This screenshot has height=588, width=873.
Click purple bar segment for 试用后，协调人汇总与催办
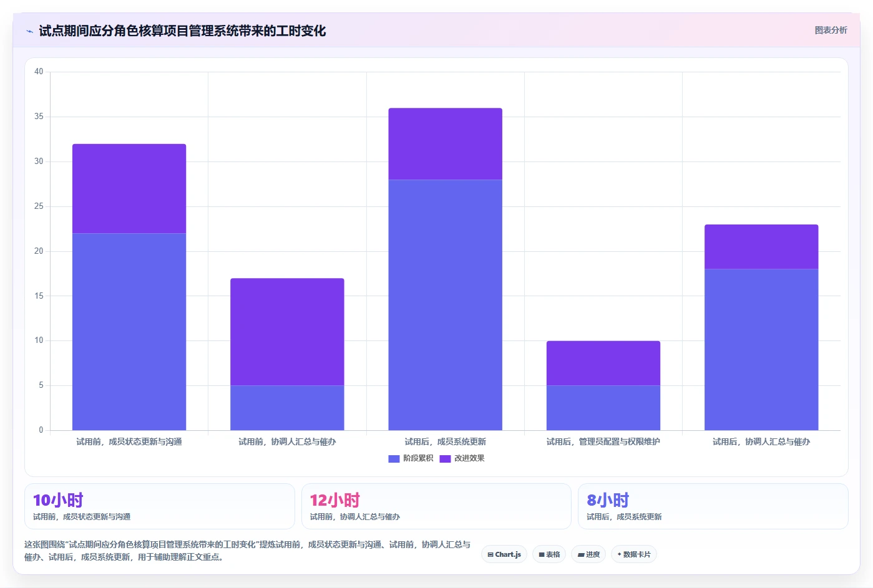(761, 247)
